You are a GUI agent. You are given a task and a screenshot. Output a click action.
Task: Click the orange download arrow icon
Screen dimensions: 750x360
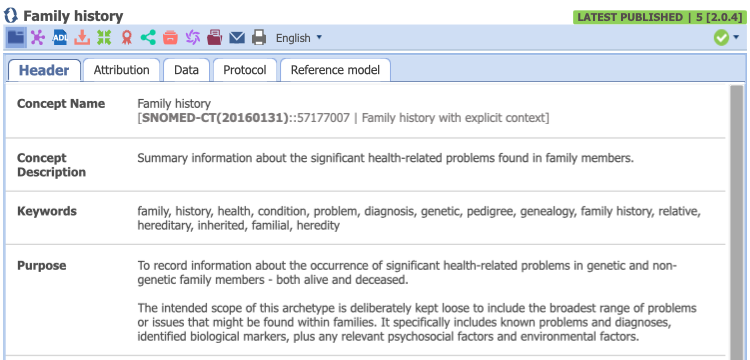[x=82, y=37]
